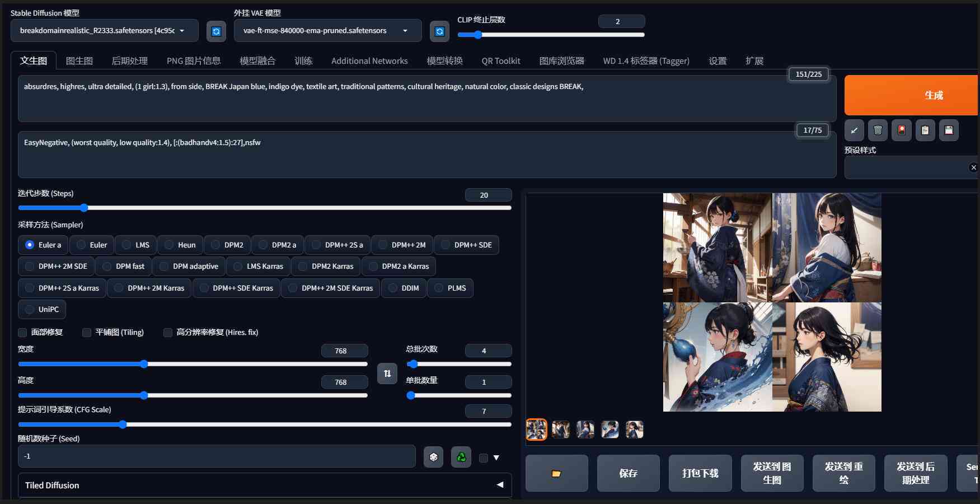Click the negative prompt text box
This screenshot has width=980, height=504.
427,155
